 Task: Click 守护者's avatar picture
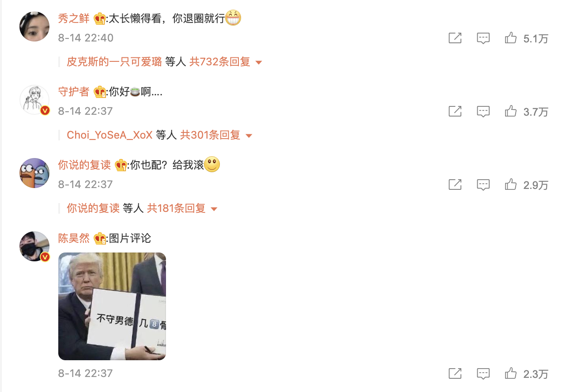click(34, 100)
